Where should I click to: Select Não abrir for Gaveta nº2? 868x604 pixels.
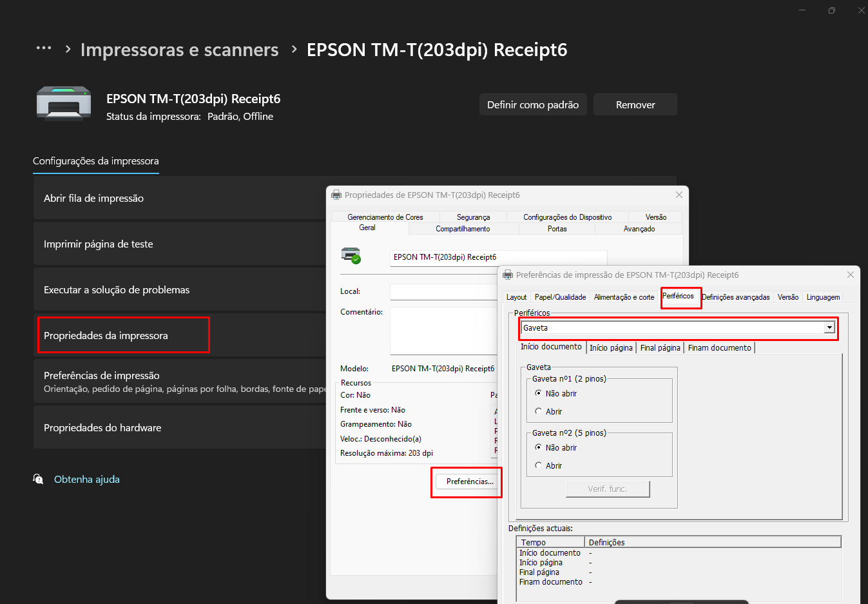point(539,447)
